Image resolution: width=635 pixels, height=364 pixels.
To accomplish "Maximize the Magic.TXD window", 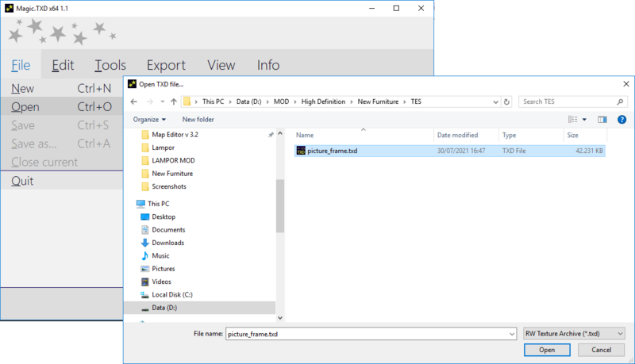I will coord(396,8).
